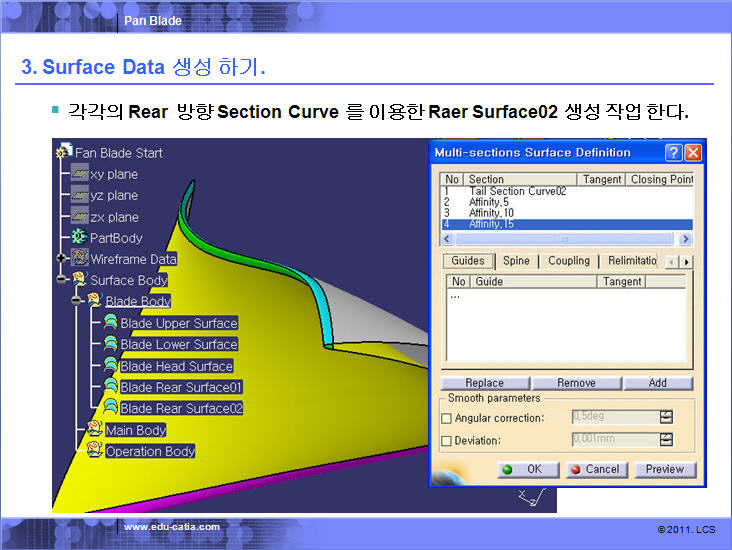The image size is (732, 550).
Task: Click Angular correction value spinner
Action: (x=666, y=417)
